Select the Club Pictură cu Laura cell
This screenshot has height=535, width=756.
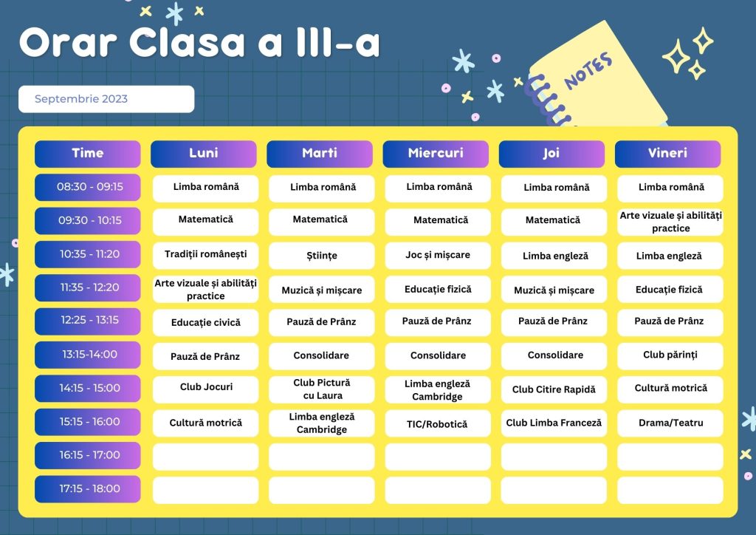point(322,389)
